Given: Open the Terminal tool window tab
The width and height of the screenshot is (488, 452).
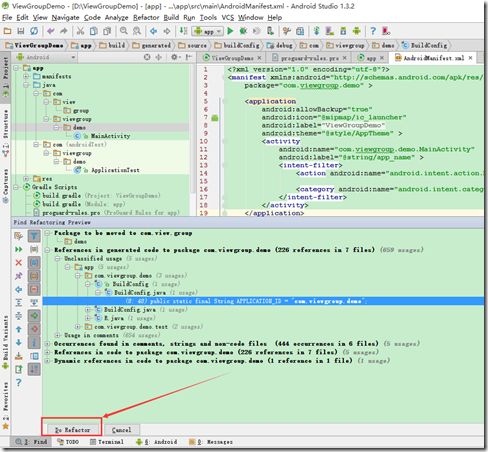Looking at the screenshot, I should (x=107, y=442).
